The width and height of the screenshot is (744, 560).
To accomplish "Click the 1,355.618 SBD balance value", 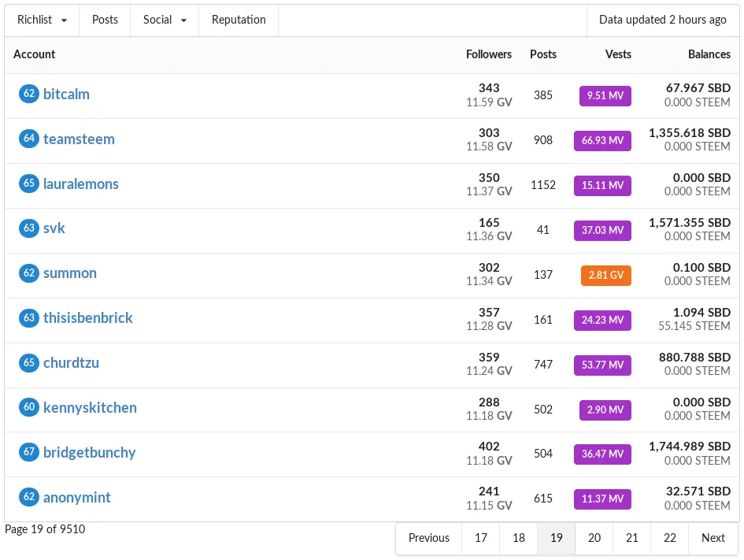I will 690,133.
